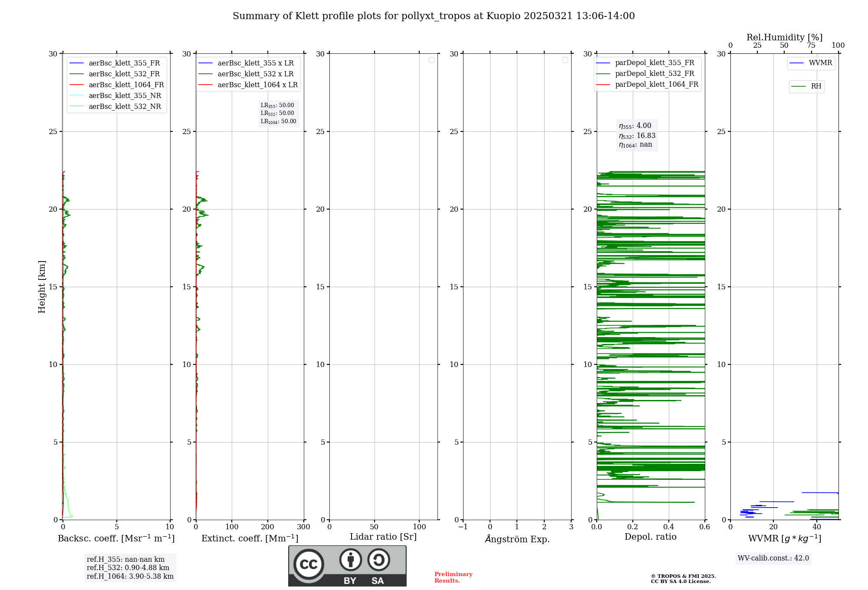The height and width of the screenshot is (590, 868).
Task: Click the LR1064: 50.00 annotation
Action: (278, 121)
